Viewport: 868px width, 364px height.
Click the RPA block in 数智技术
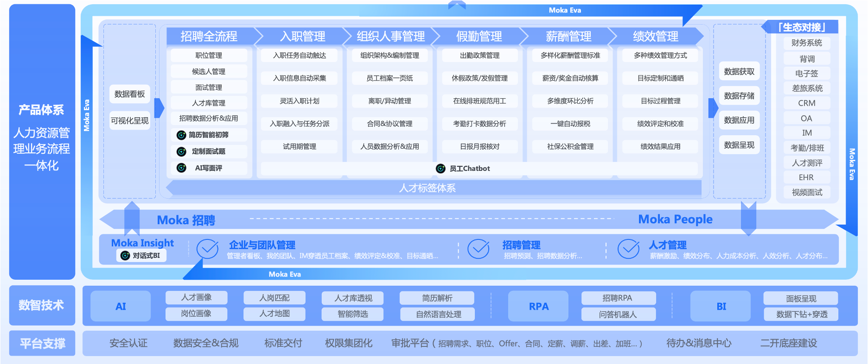[x=538, y=306]
